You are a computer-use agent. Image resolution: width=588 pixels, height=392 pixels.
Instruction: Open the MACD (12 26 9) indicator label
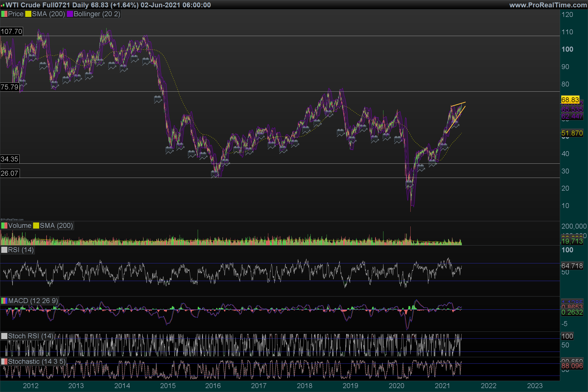[33, 301]
